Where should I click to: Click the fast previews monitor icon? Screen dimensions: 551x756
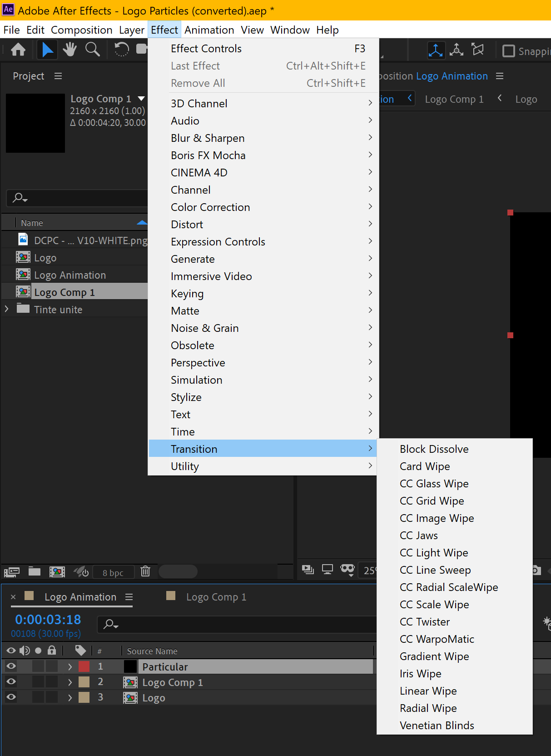pyautogui.click(x=328, y=569)
